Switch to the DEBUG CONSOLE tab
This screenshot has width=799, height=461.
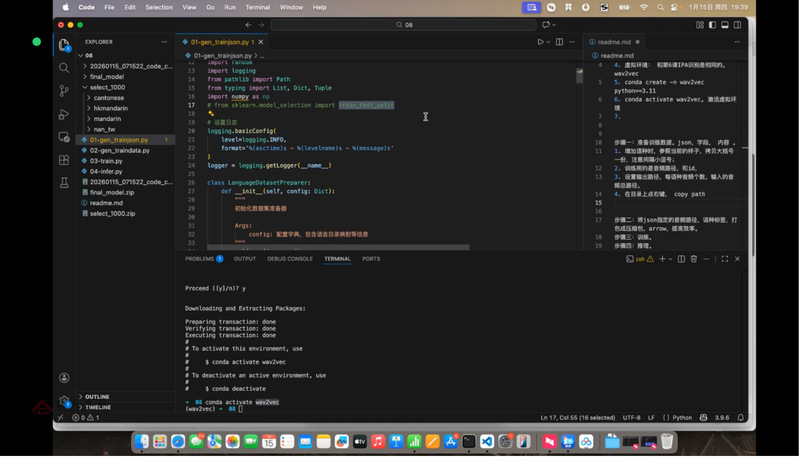(290, 259)
